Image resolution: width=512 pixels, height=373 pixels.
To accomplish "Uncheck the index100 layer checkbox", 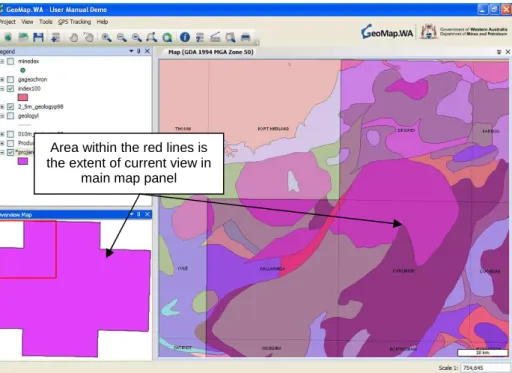I will (x=11, y=89).
